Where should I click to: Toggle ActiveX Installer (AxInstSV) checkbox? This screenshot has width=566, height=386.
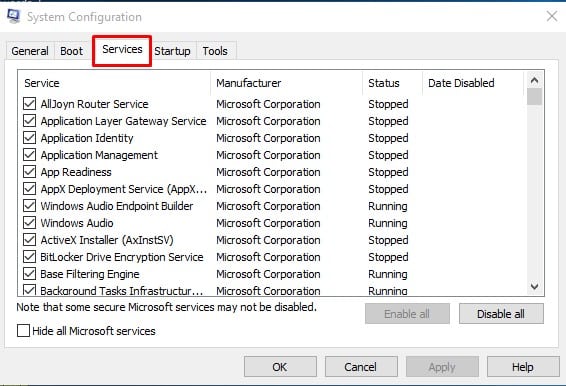[29, 240]
